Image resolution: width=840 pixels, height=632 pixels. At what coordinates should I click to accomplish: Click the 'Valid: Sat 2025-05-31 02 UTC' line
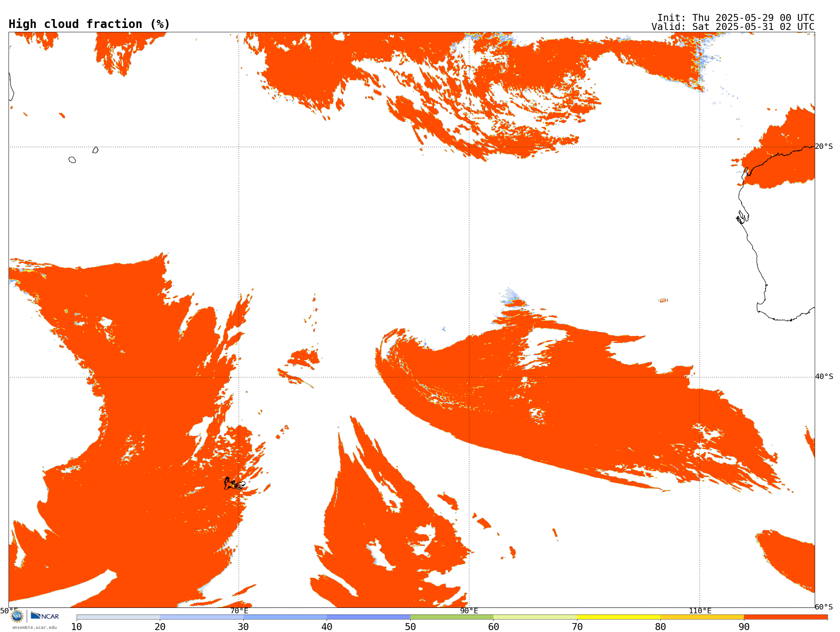click(x=733, y=27)
